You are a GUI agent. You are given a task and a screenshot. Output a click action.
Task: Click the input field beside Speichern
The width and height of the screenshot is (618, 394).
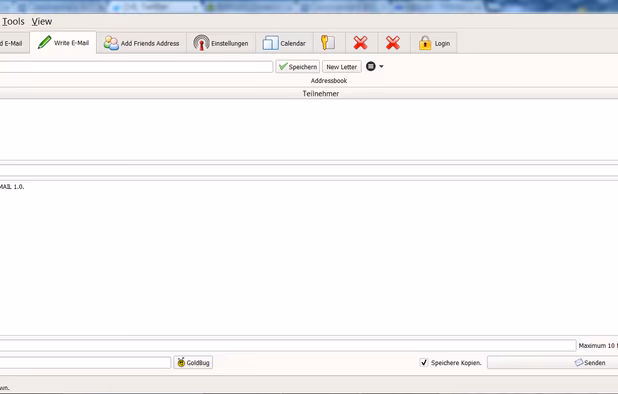click(x=136, y=67)
